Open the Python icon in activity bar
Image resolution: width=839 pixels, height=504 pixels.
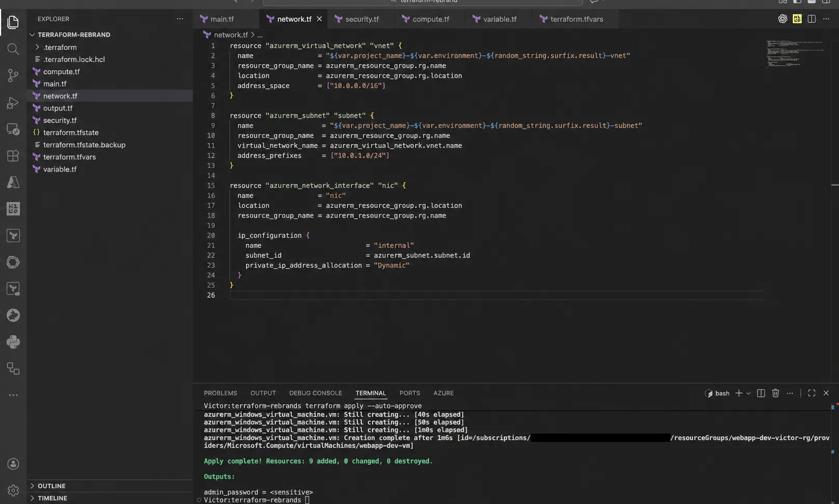coord(13,342)
